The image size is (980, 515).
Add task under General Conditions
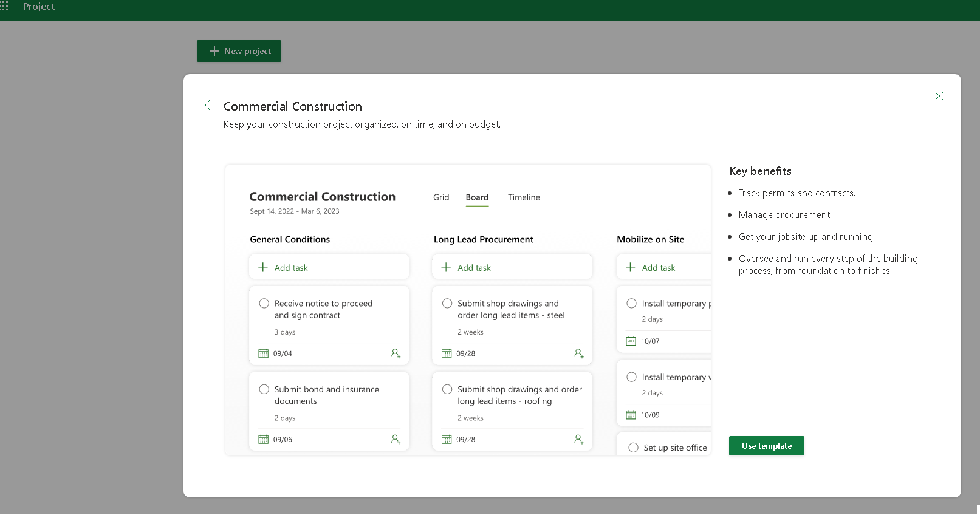click(329, 267)
